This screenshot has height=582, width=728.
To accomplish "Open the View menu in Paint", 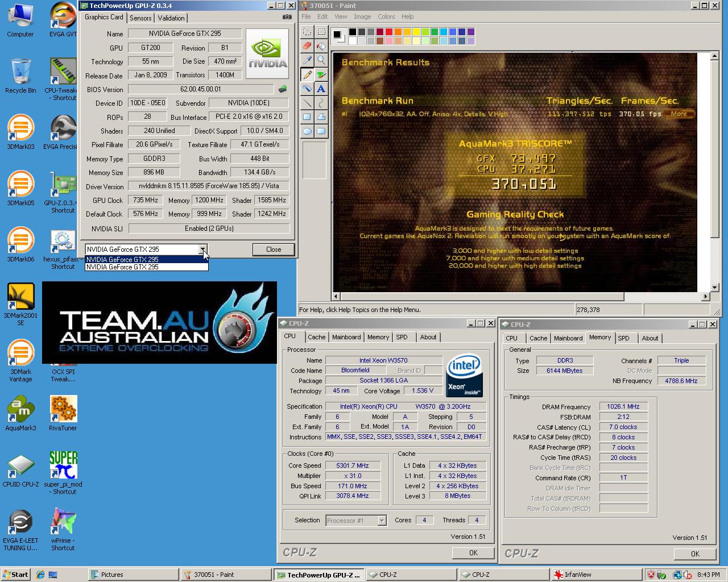I will (341, 16).
